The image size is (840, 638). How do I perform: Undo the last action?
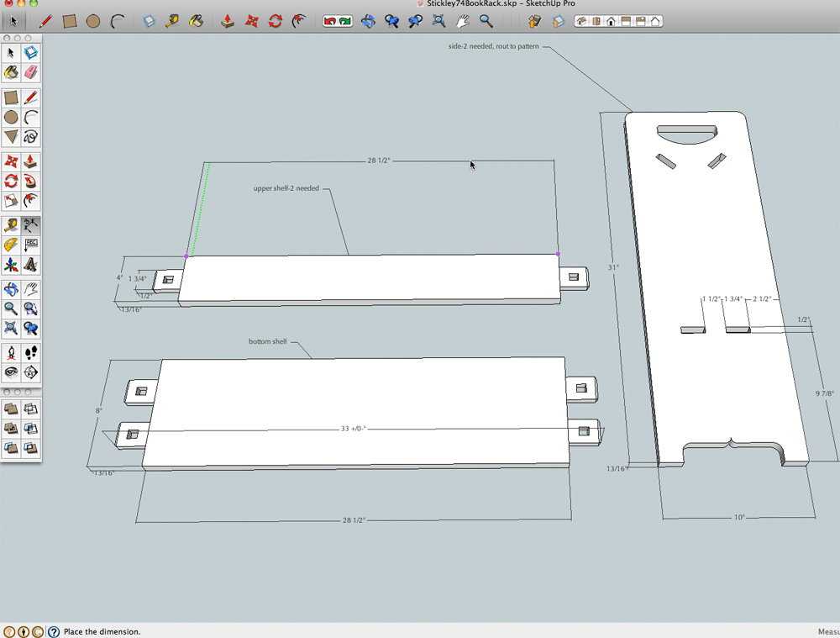330,21
